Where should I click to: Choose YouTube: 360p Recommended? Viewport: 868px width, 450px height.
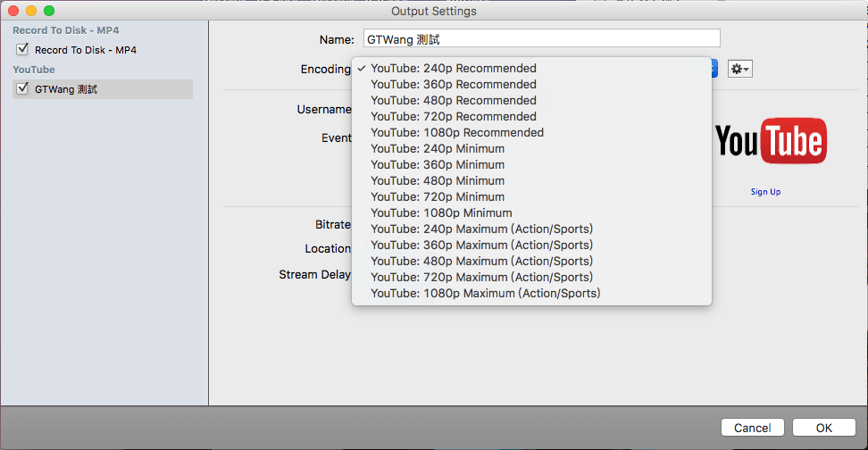[x=454, y=85]
